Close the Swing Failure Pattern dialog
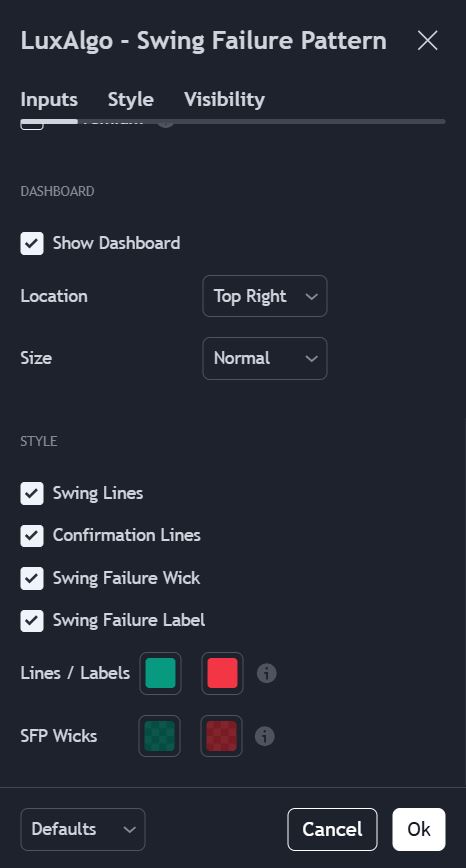Screen dimensions: 466x868 click(427, 40)
